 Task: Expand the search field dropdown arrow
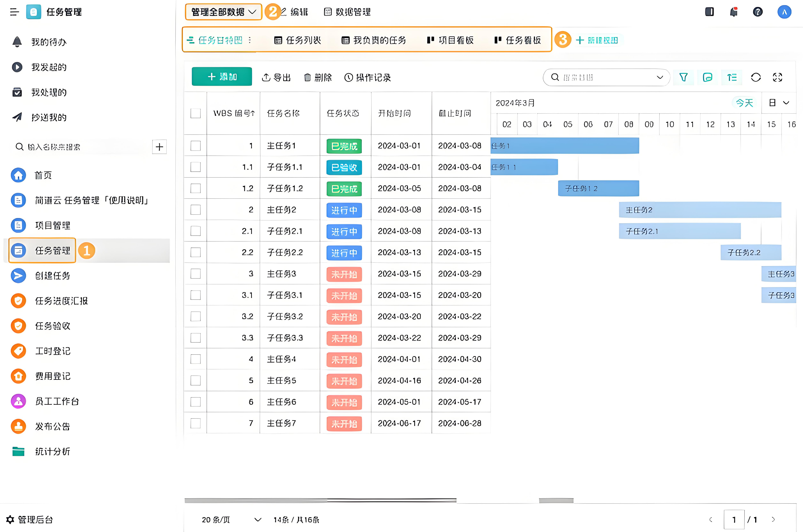click(x=659, y=77)
